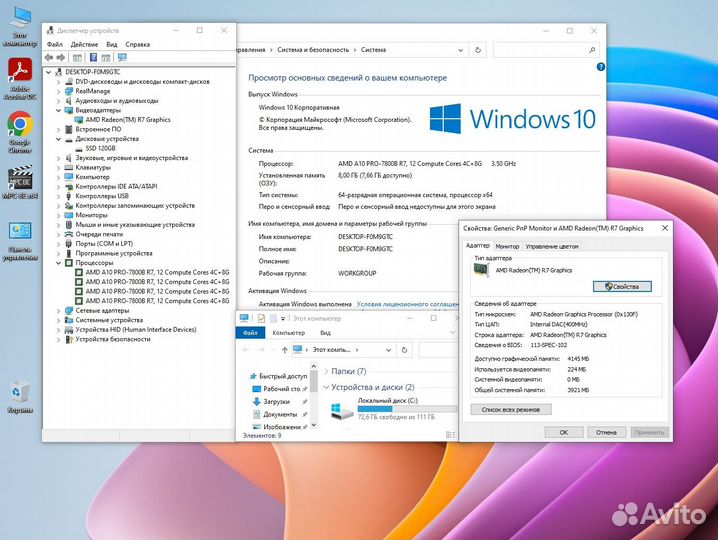Click Device Manager back arrow toolbar icon
Image resolution: width=718 pixels, height=540 pixels.
49,57
